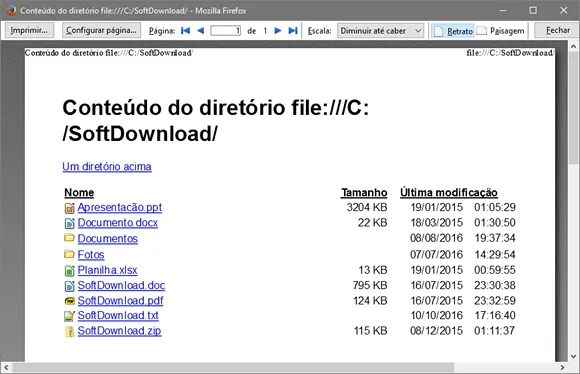The height and width of the screenshot is (374, 580).
Task: Open the SoftDownload.zip link
Action: (x=119, y=331)
